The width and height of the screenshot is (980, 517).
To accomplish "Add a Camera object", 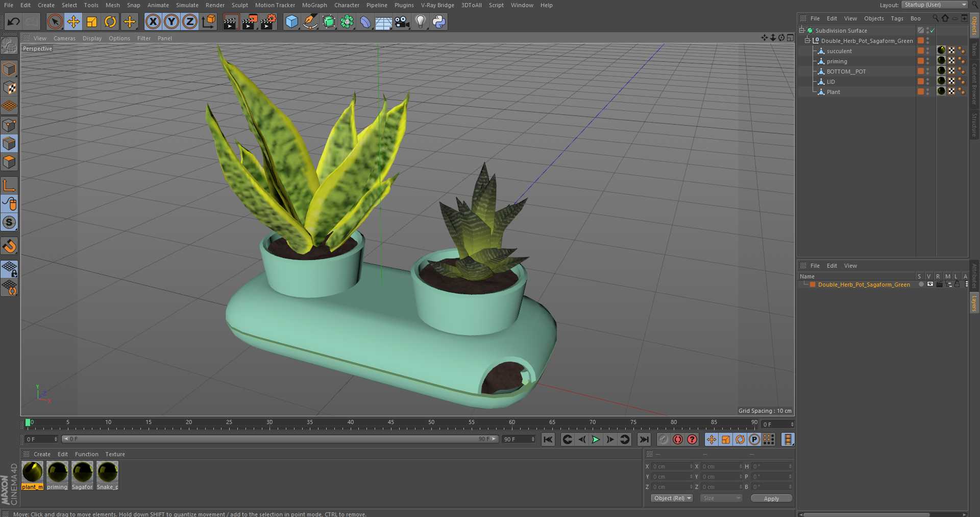I will (x=402, y=21).
